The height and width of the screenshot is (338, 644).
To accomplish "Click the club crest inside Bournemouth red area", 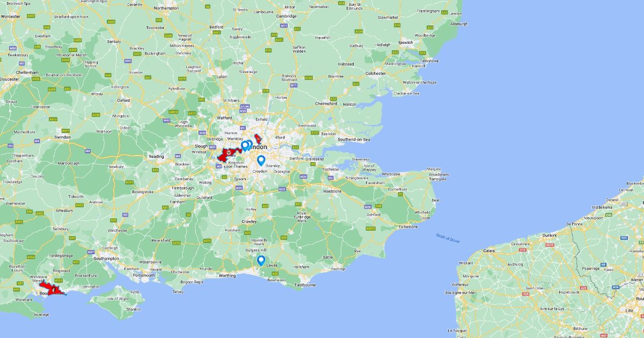I will [x=53, y=290].
